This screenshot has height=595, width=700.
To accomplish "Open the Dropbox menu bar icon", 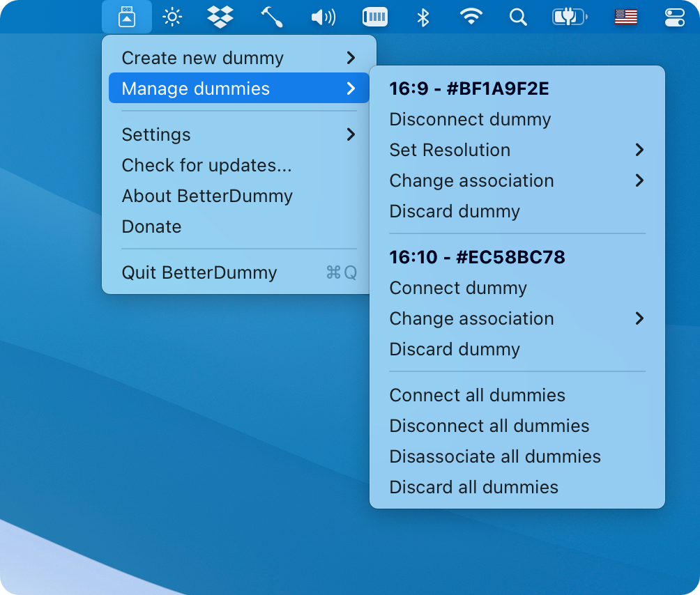I will (220, 17).
